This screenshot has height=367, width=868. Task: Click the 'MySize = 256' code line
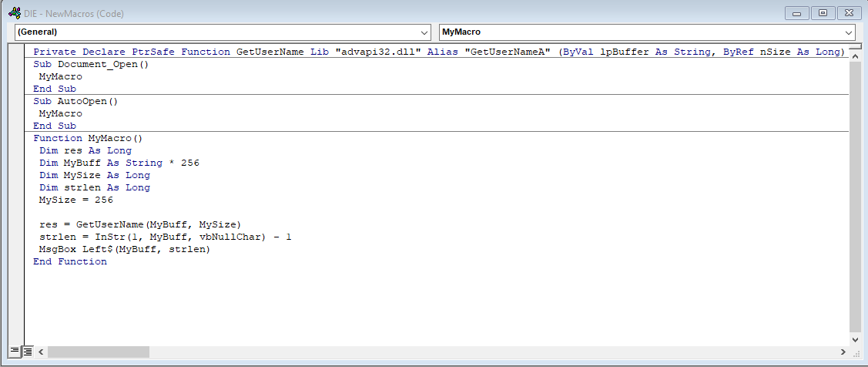tap(75, 200)
